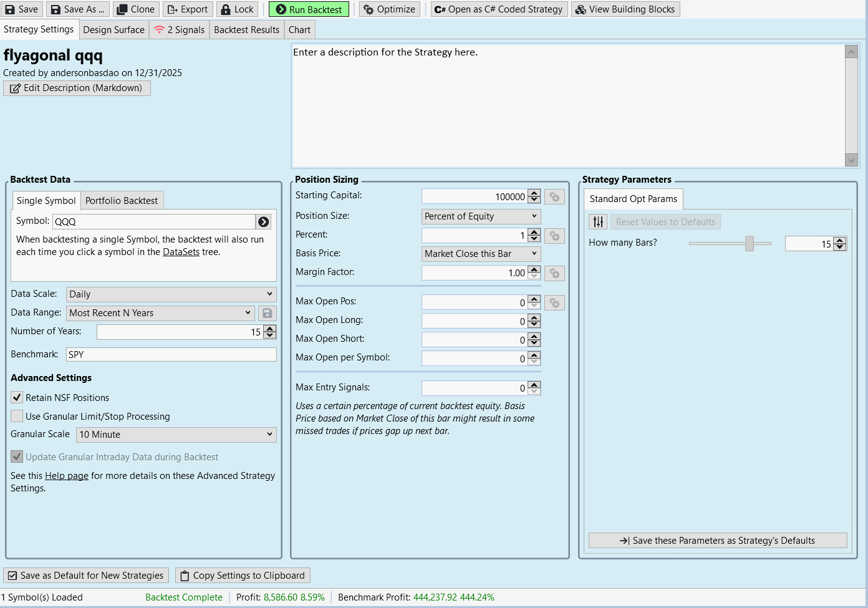Click the gear icon next to Starting Capital
868x608 pixels.
click(x=554, y=197)
